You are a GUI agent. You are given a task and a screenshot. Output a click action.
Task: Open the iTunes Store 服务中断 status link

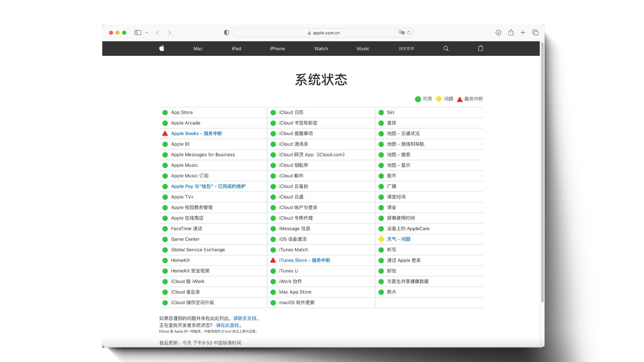pyautogui.click(x=305, y=260)
